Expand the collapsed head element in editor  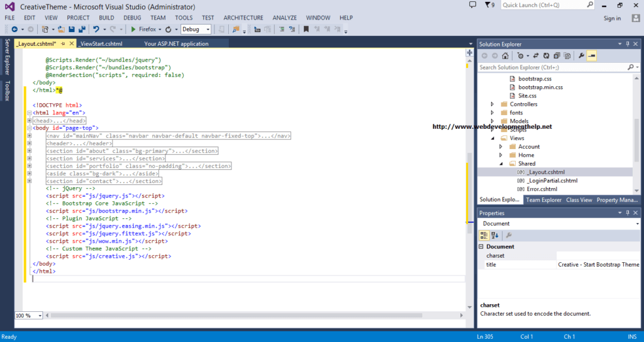pyautogui.click(x=30, y=121)
